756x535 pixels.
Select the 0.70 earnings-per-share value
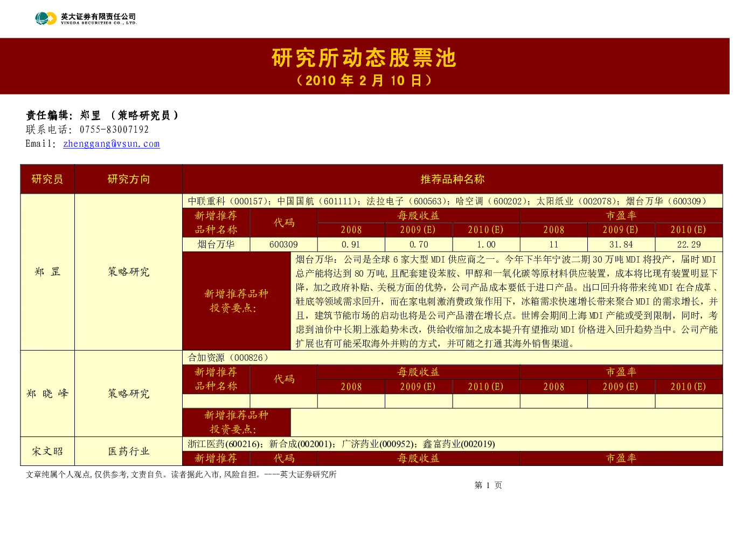(419, 244)
